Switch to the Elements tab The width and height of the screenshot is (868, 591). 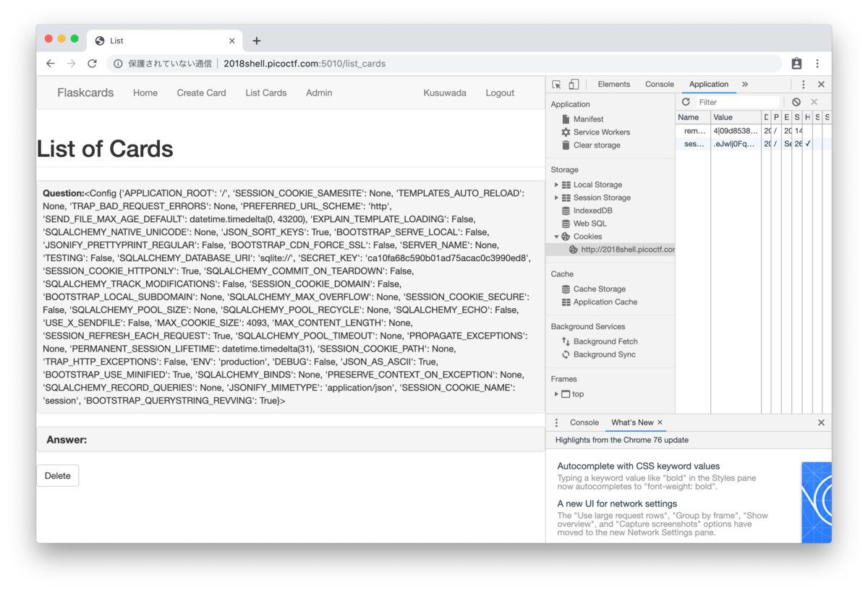pos(613,85)
